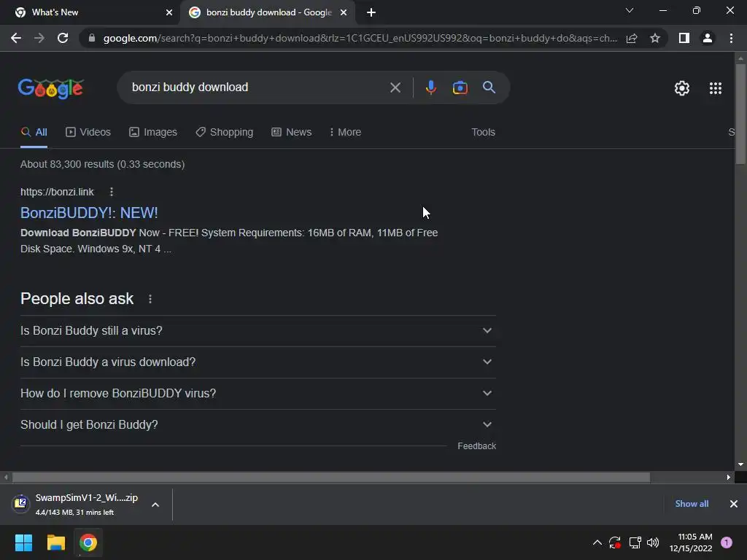Open search Tools
The width and height of the screenshot is (747, 560).
click(x=483, y=133)
